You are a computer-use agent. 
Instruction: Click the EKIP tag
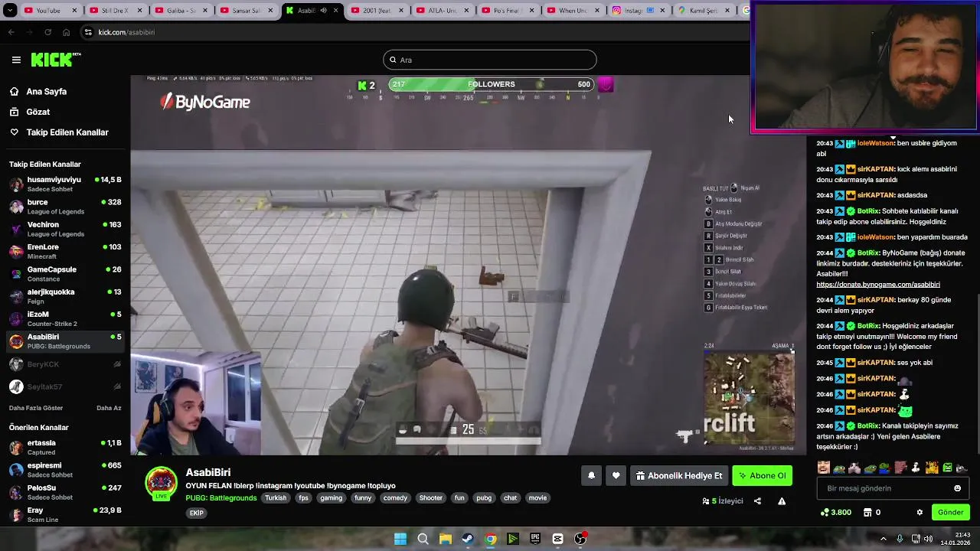point(197,513)
